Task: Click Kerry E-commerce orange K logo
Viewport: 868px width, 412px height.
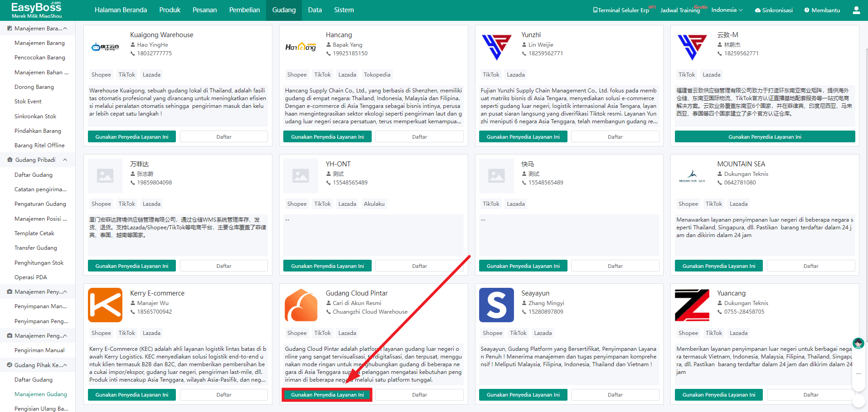Action: 105,305
